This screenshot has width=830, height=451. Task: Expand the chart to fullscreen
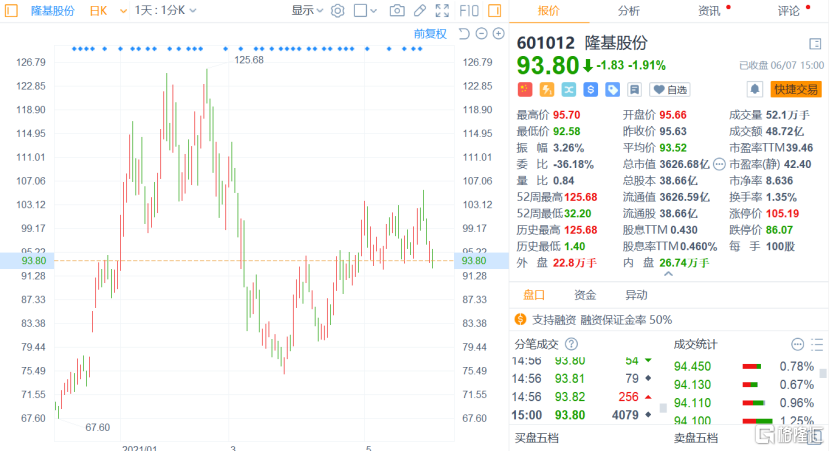point(442,11)
